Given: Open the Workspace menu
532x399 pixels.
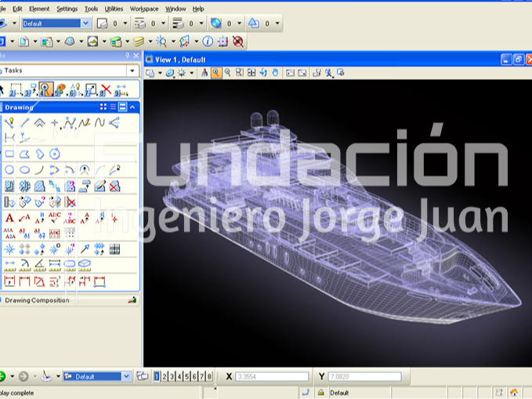Looking at the screenshot, I should point(144,9).
